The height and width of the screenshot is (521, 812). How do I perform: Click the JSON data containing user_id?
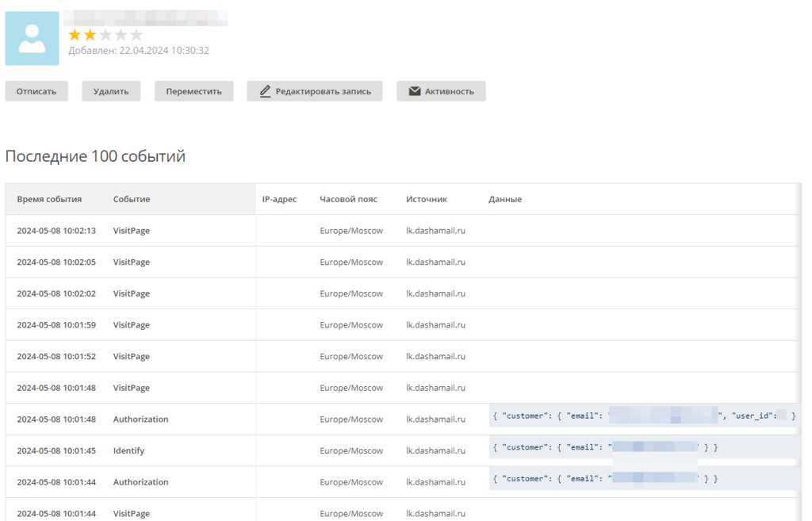pos(645,416)
